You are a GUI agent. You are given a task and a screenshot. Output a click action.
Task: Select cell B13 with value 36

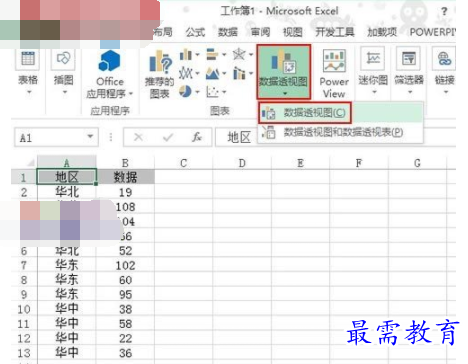tap(125, 353)
